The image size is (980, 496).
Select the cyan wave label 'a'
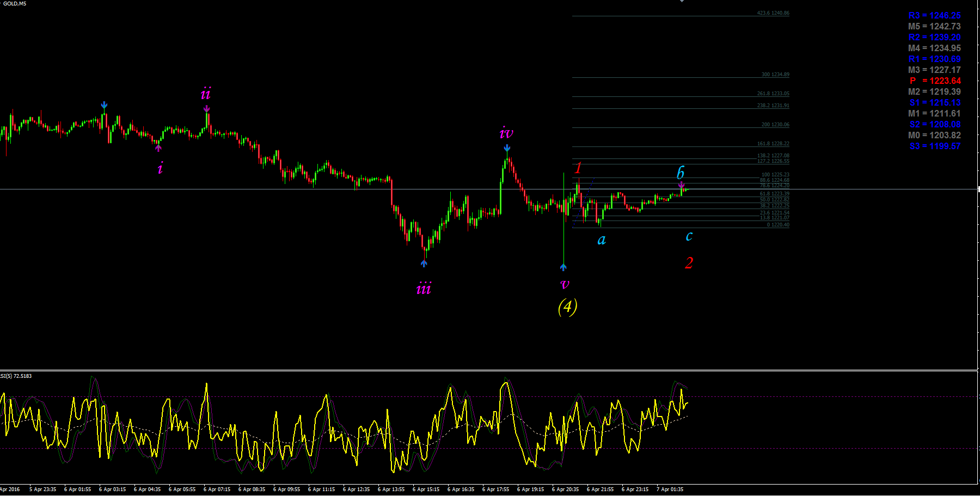602,240
